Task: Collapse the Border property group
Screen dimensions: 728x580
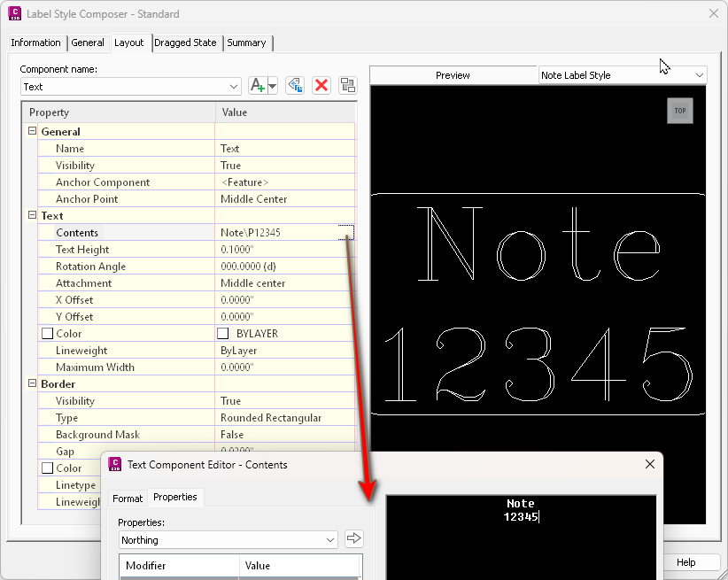Action: (x=32, y=383)
